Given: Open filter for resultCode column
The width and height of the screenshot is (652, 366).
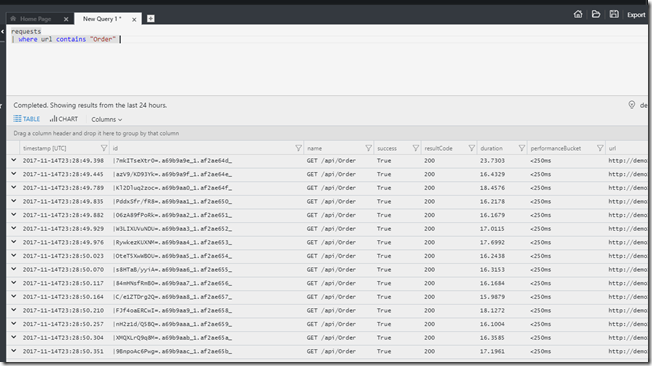Looking at the screenshot, I should (x=472, y=148).
